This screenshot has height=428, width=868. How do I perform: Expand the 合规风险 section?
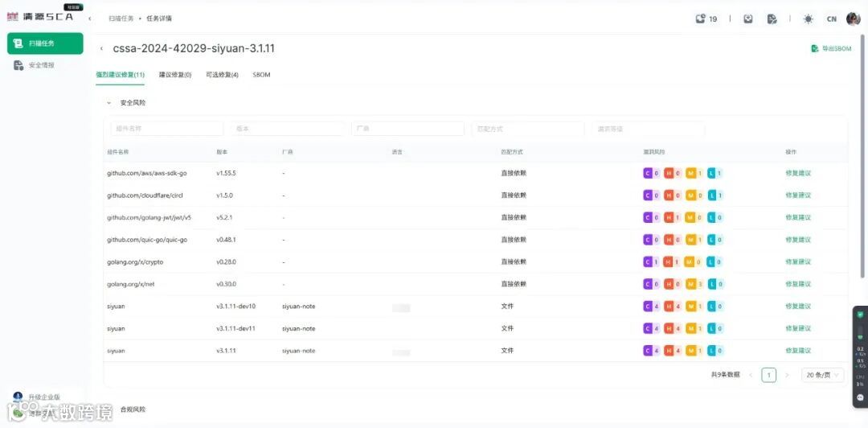pos(133,409)
